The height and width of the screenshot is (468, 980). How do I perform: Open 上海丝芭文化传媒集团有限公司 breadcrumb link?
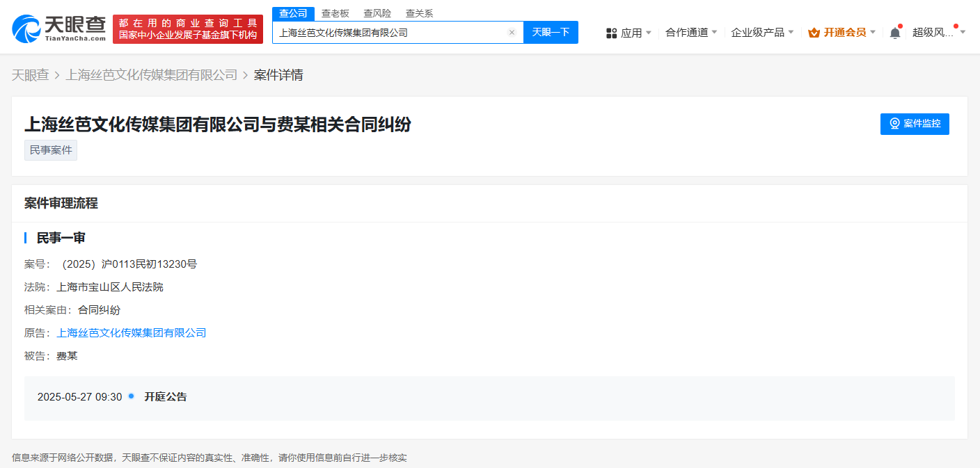(x=152, y=75)
